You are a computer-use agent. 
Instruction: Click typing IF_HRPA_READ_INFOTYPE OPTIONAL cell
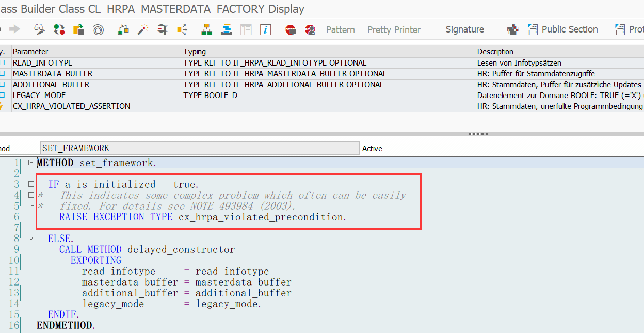pos(329,62)
